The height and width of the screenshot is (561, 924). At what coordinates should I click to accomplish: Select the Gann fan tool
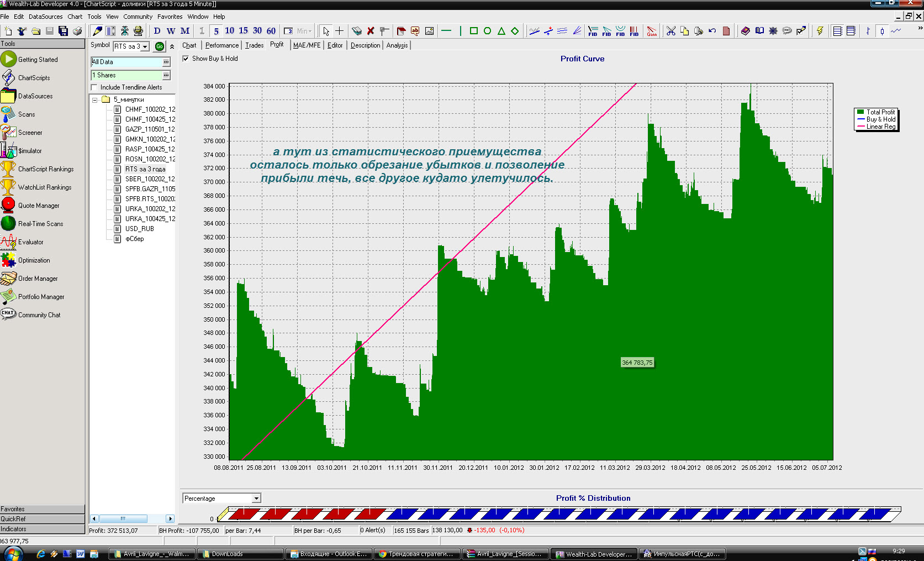652,31
